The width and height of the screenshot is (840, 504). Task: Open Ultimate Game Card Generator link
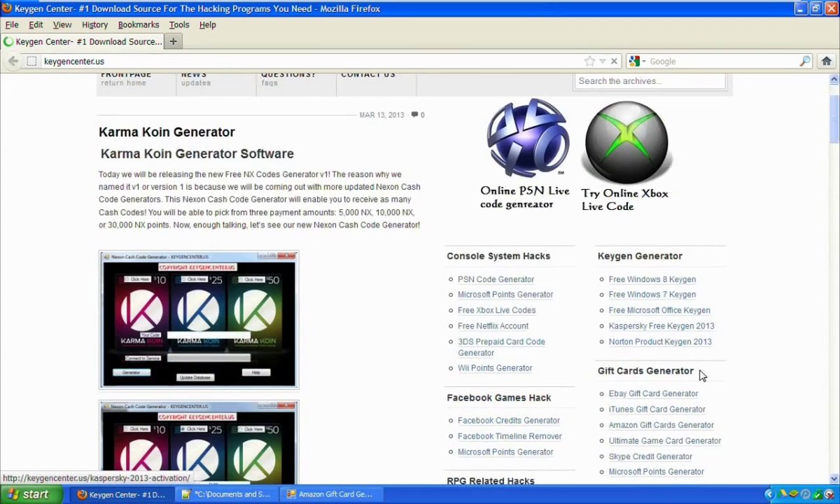click(x=665, y=441)
